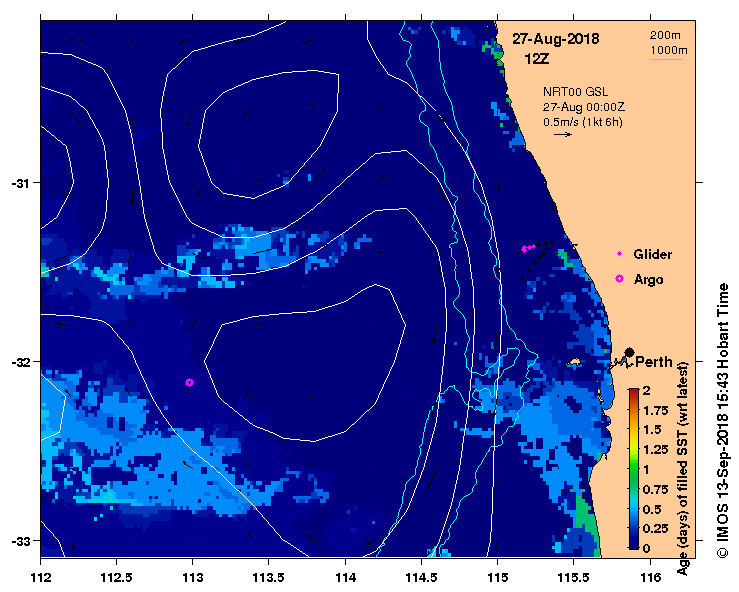Image resolution: width=739 pixels, height=592 pixels.
Task: Click the "1000m" depth contour label
Action: point(669,50)
